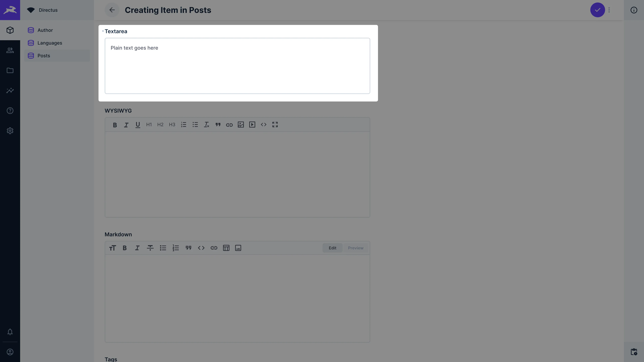Save the new Post item
The image size is (644, 362).
598,10
